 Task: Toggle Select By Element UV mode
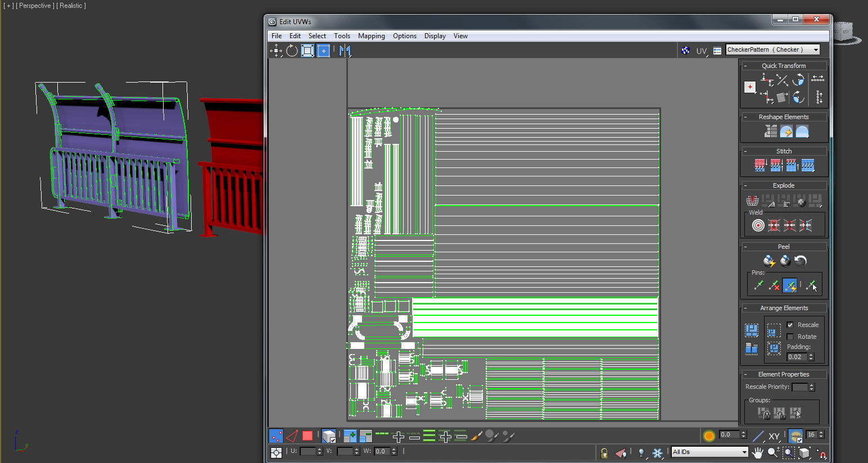(329, 435)
